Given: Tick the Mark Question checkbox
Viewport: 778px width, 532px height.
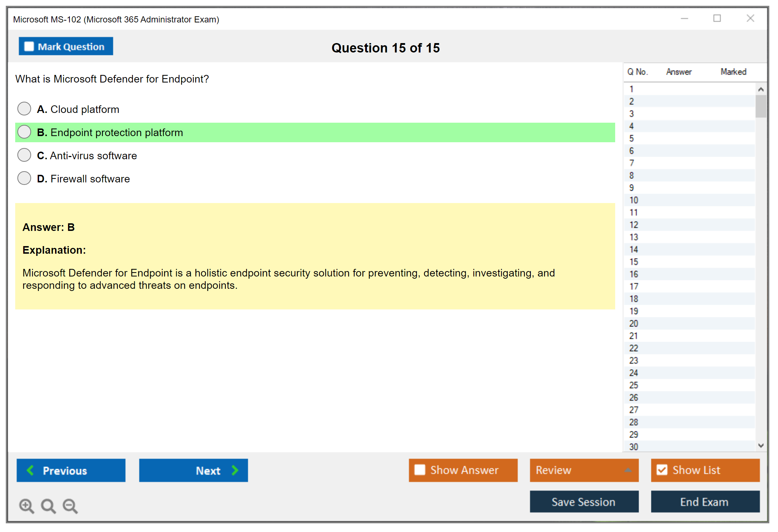Looking at the screenshot, I should (29, 47).
